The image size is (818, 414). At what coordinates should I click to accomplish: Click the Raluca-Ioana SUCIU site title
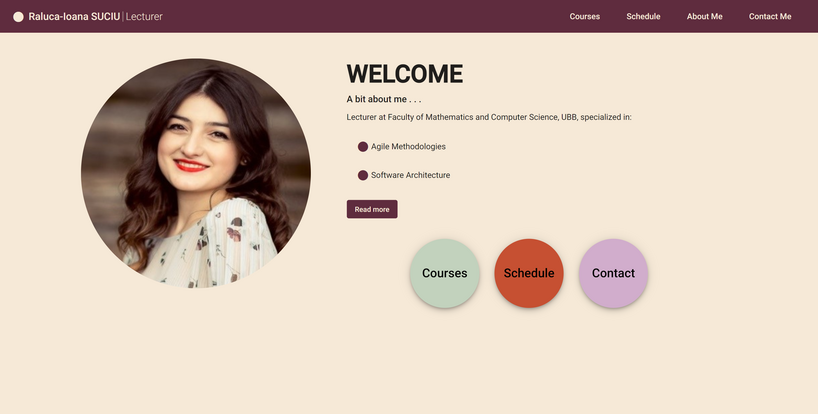coord(74,17)
